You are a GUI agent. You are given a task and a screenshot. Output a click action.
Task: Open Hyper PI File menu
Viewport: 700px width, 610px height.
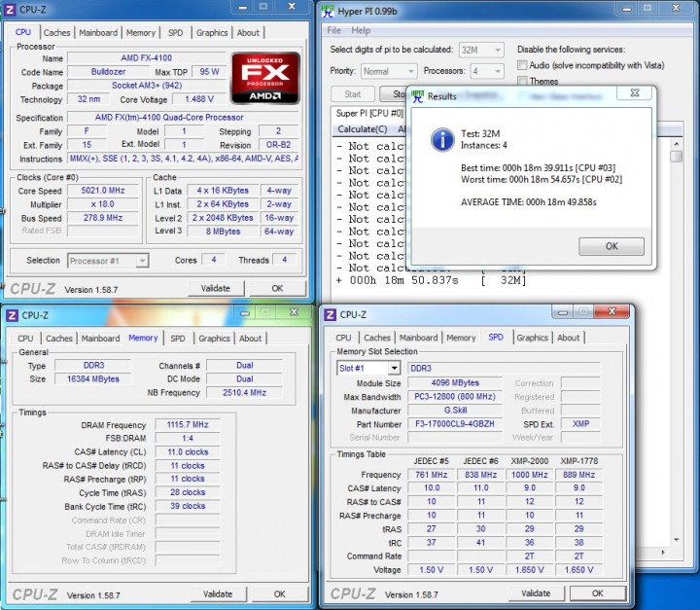(x=333, y=30)
